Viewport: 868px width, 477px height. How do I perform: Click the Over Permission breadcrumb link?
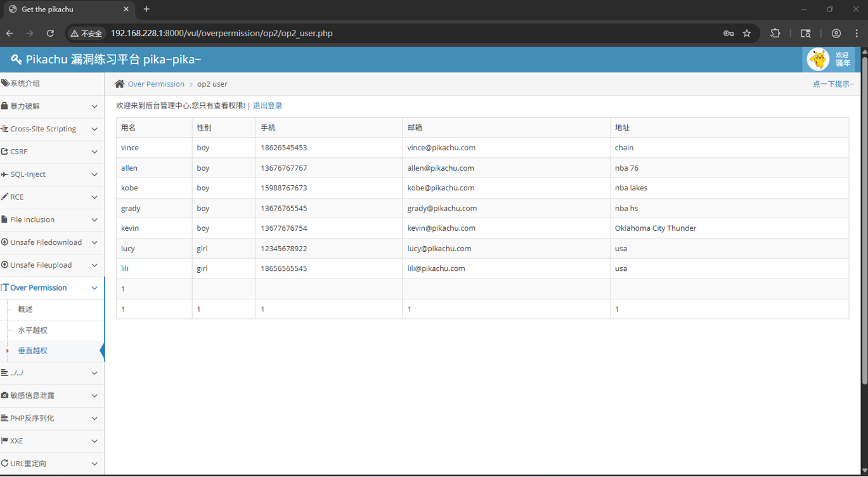point(156,84)
